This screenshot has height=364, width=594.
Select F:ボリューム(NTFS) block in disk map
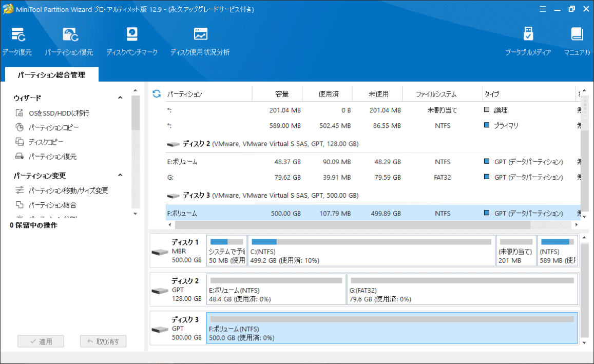pyautogui.click(x=392, y=328)
